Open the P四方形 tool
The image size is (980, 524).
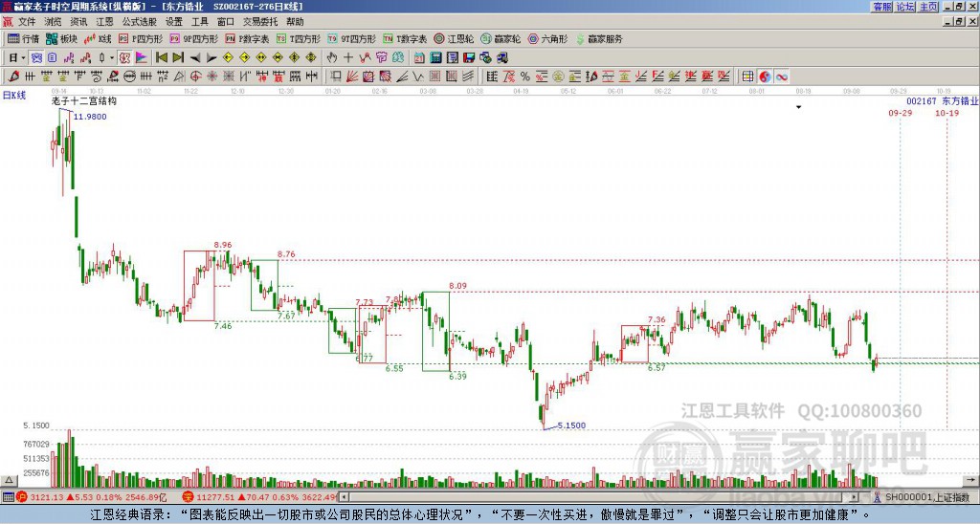[141, 38]
